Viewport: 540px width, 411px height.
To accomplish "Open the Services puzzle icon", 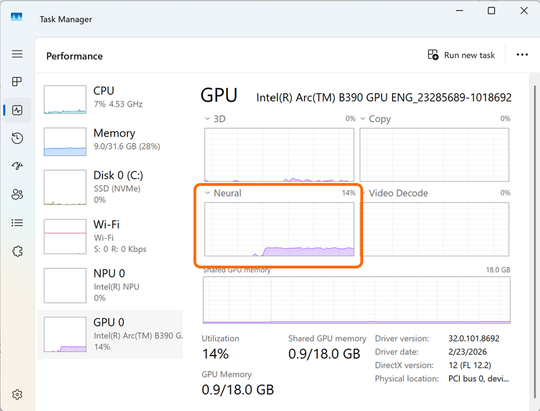I will click(17, 251).
